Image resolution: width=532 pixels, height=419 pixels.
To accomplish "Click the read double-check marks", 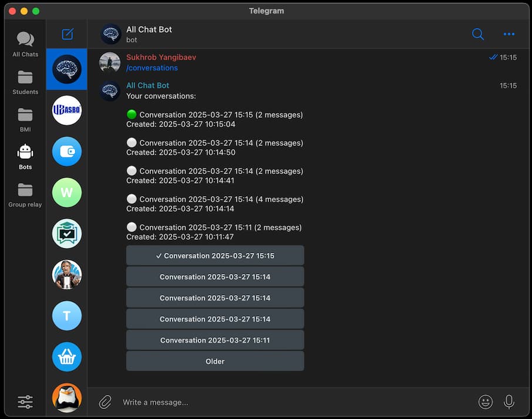I will (493, 57).
